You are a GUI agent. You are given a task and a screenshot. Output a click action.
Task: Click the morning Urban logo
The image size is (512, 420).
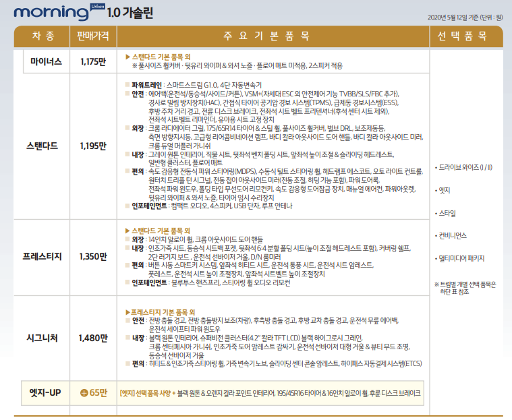pyautogui.click(x=59, y=12)
